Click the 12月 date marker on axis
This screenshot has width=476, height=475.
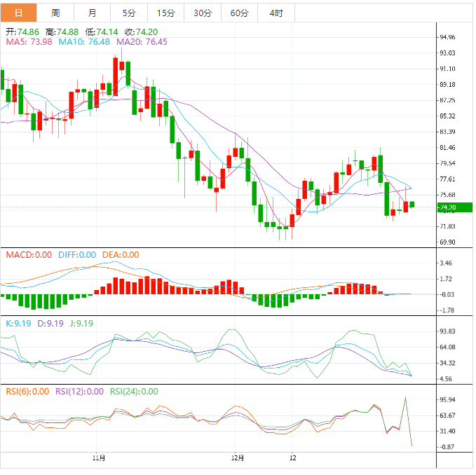tap(238, 458)
